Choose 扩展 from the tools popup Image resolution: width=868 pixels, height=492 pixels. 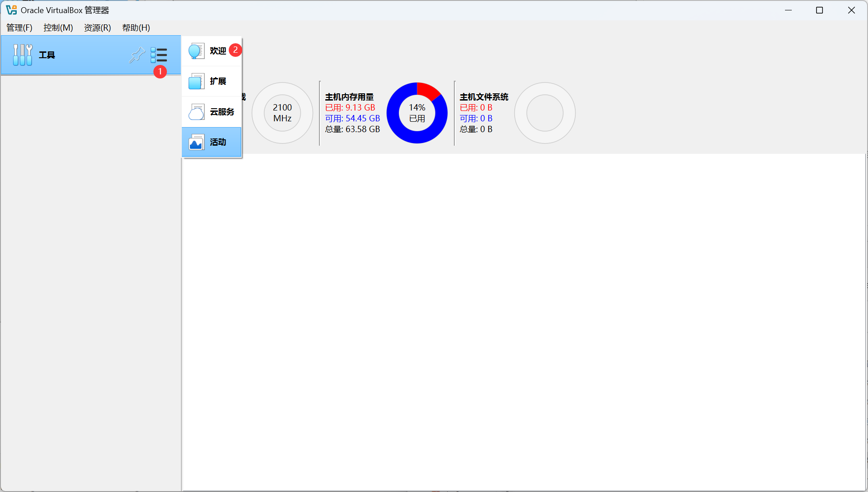point(212,81)
